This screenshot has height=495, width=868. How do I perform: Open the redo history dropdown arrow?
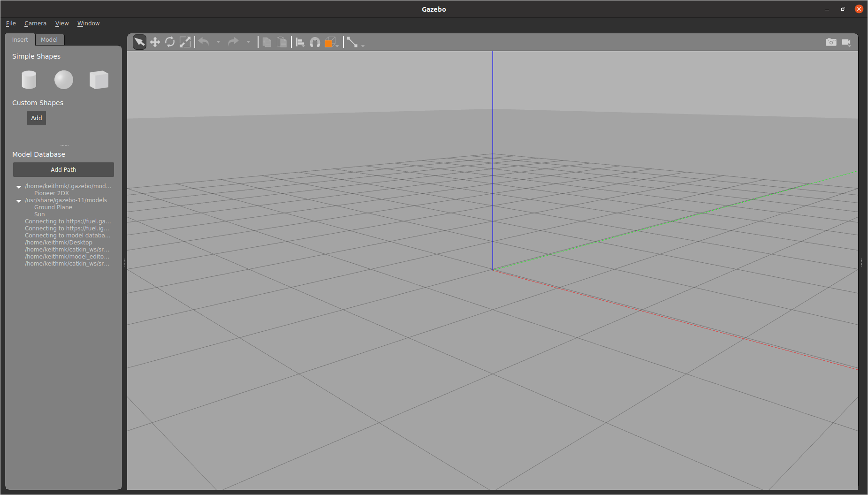(x=248, y=42)
